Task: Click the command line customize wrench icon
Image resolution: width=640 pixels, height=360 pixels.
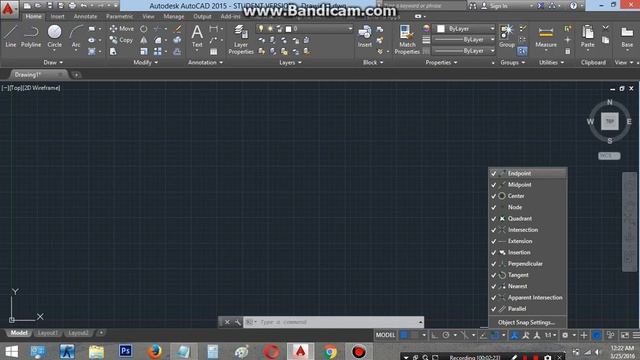Action: (x=238, y=322)
